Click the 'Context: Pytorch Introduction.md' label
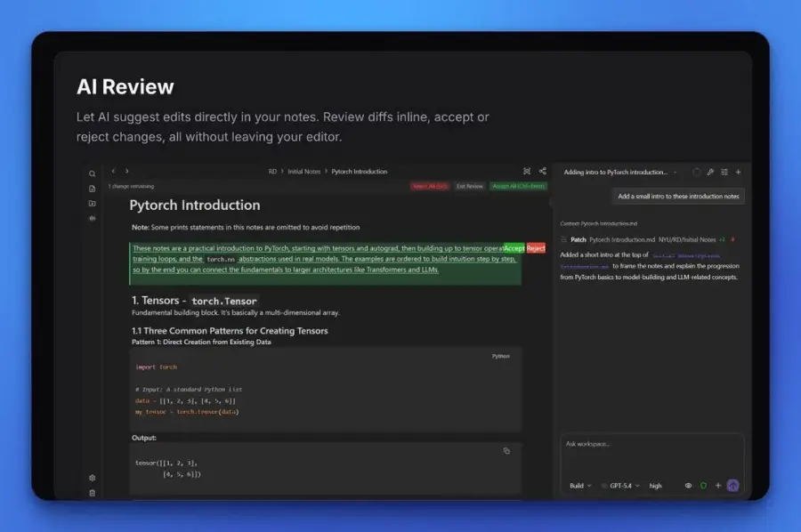 point(598,223)
